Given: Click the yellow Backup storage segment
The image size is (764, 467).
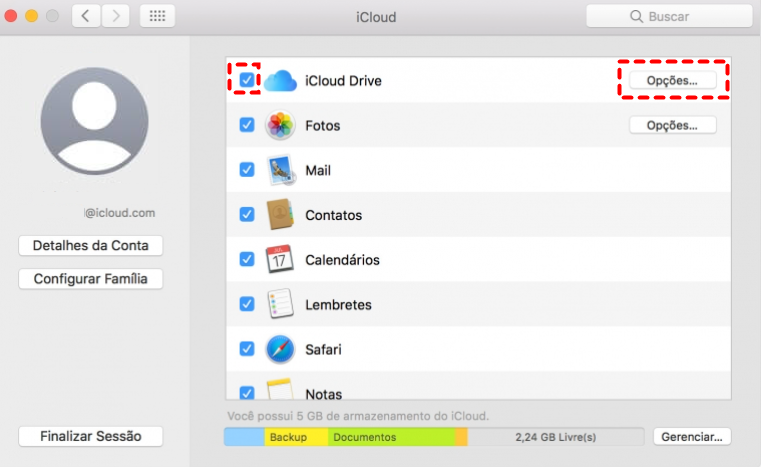Looking at the screenshot, I should [x=296, y=437].
